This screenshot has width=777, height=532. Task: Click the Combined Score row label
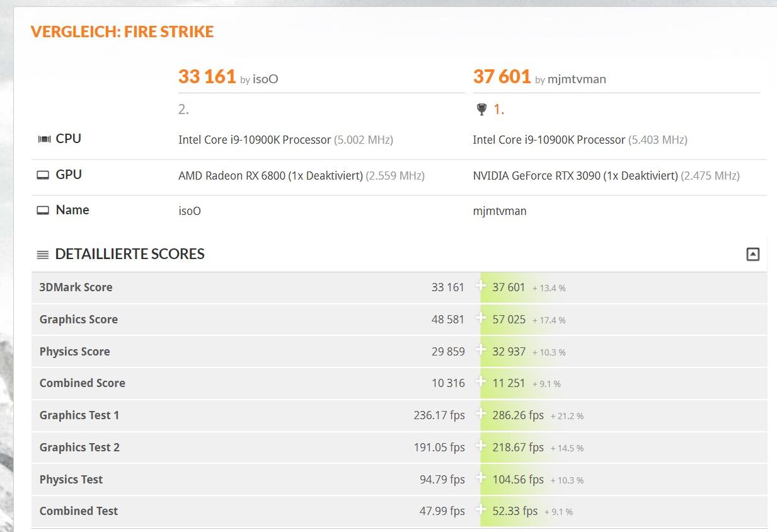click(x=82, y=383)
